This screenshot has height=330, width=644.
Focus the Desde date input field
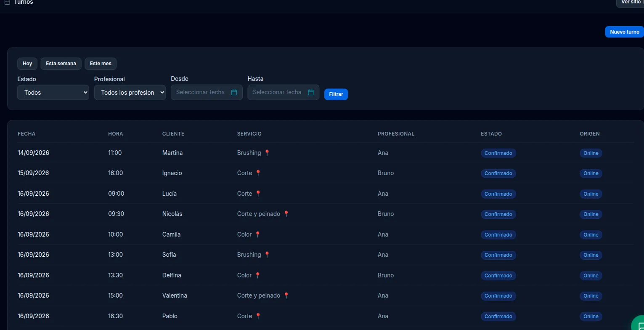click(x=207, y=92)
